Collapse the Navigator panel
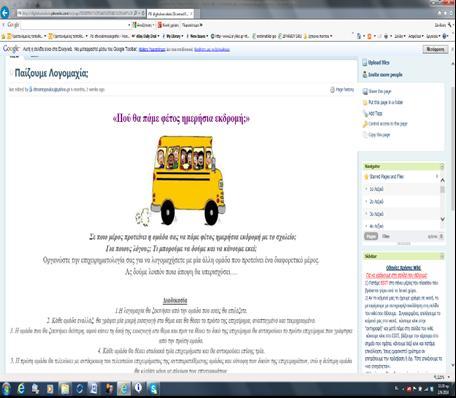The width and height of the screenshot is (456, 398). point(442,166)
